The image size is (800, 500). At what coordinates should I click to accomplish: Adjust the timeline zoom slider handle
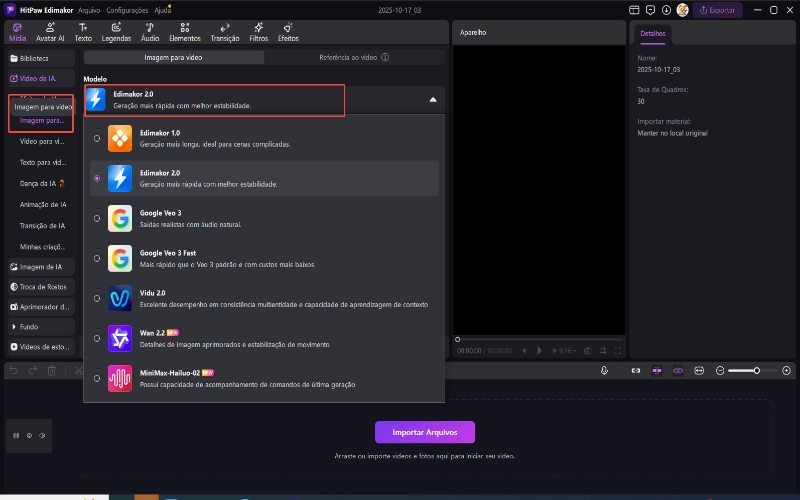coord(757,370)
